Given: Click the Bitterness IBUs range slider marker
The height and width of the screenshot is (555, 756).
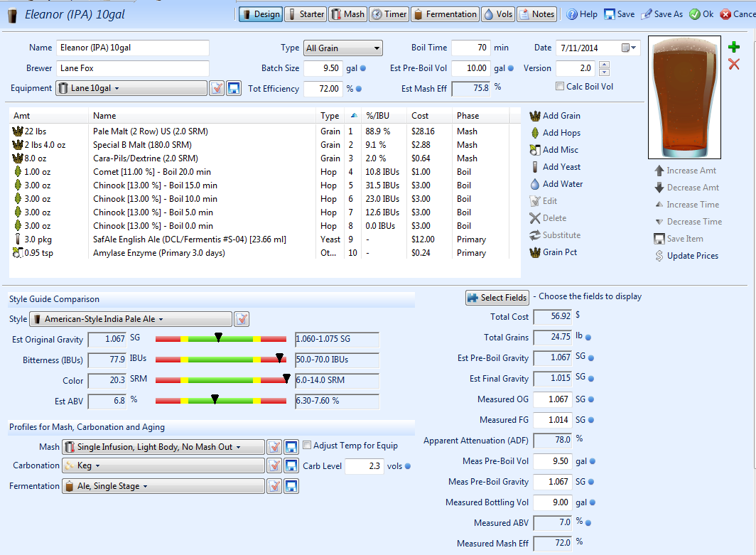Looking at the screenshot, I should pyautogui.click(x=279, y=357).
